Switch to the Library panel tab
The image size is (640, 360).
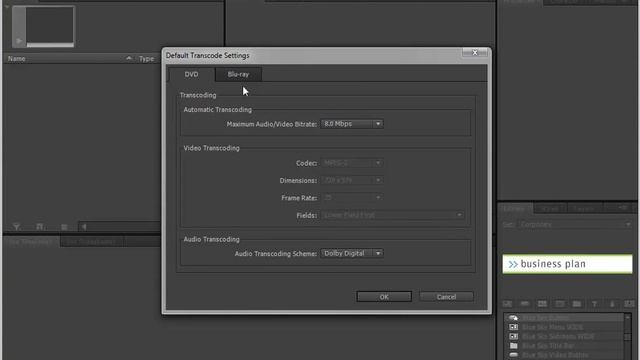pyautogui.click(x=514, y=209)
